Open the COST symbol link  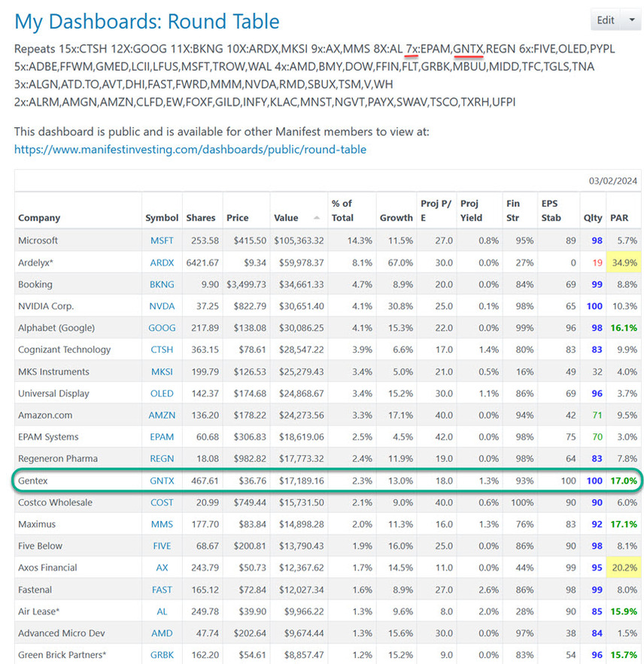click(162, 502)
